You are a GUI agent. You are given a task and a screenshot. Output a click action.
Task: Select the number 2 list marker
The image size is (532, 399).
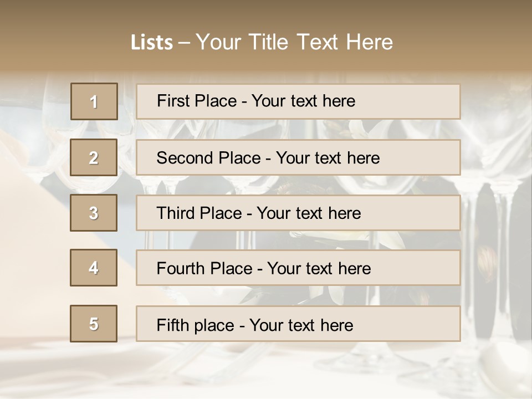pyautogui.click(x=94, y=157)
